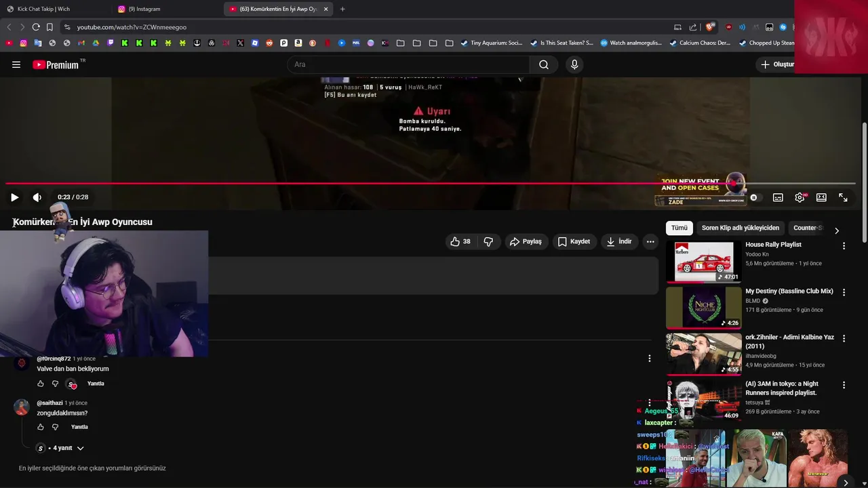Click the Paylaş share button
The width and height of the screenshot is (868, 488).
pyautogui.click(x=526, y=241)
